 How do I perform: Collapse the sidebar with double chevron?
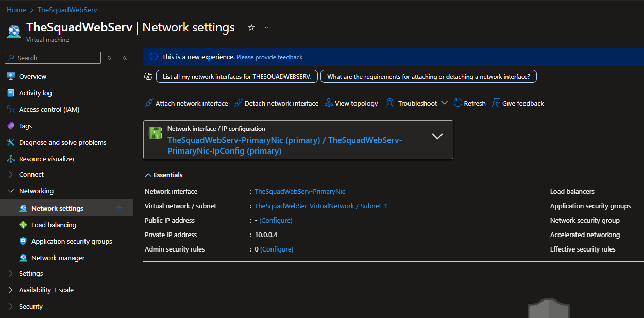tap(125, 58)
